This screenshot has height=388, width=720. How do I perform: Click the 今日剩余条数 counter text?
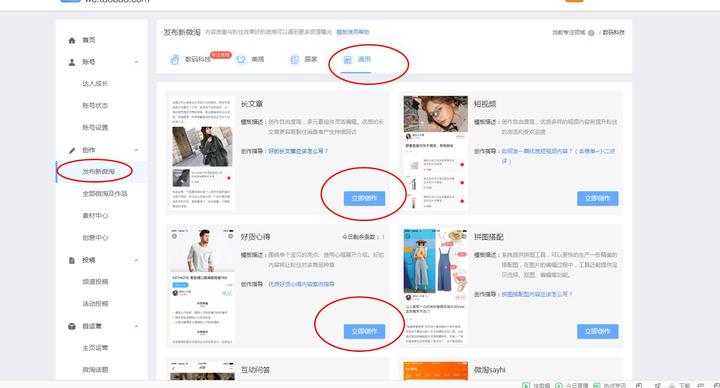[363, 237]
